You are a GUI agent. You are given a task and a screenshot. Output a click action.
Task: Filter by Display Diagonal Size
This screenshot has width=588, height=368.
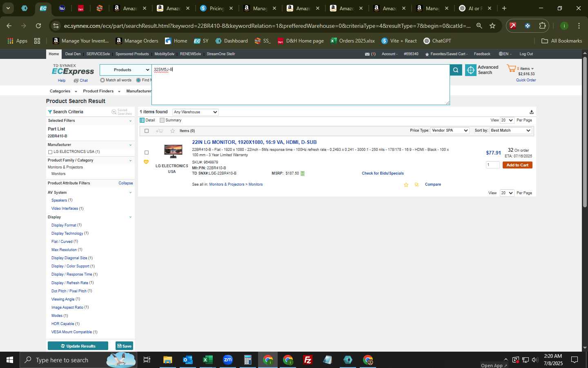pyautogui.click(x=69, y=258)
